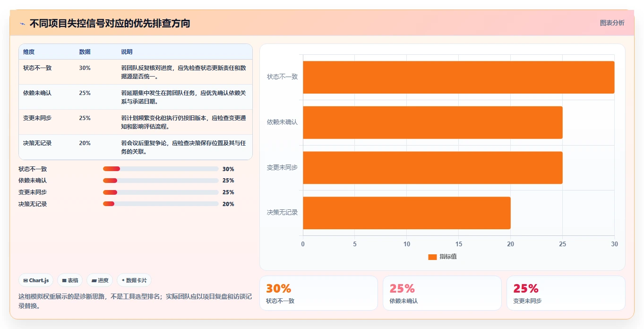
Task: Click the footnote starting 这组模拟权重展示
Action: (x=135, y=301)
